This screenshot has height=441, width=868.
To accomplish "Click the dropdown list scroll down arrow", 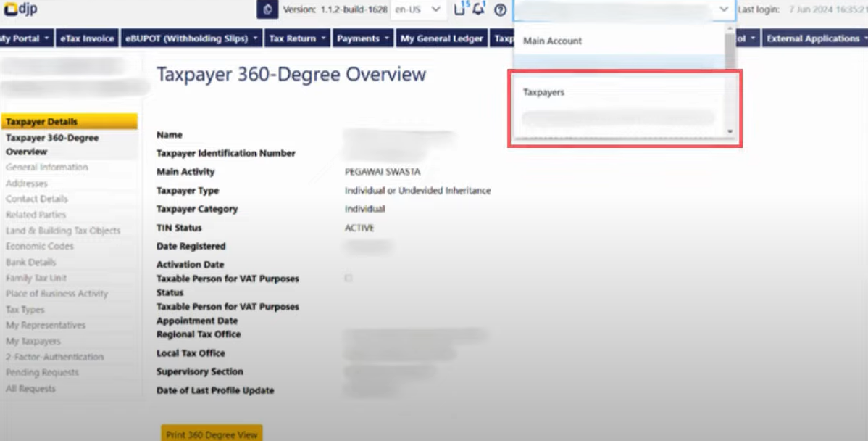I will (x=730, y=131).
